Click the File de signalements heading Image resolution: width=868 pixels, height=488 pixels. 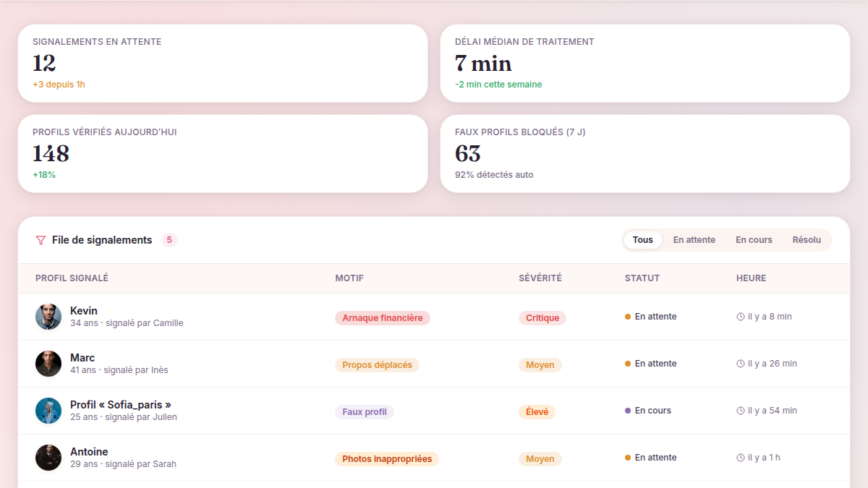tap(102, 240)
